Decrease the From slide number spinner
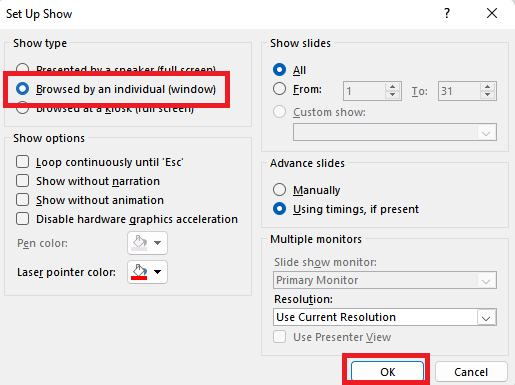515x385 pixels. coord(393,95)
